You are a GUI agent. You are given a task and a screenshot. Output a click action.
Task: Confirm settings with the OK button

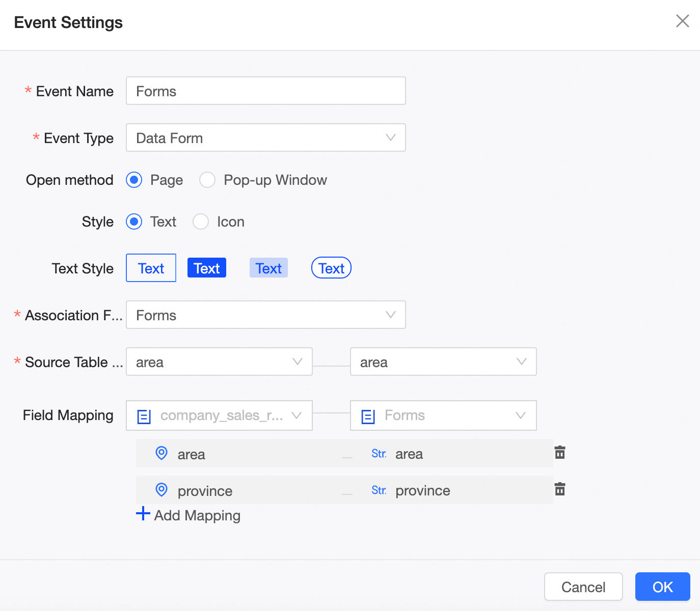click(662, 587)
